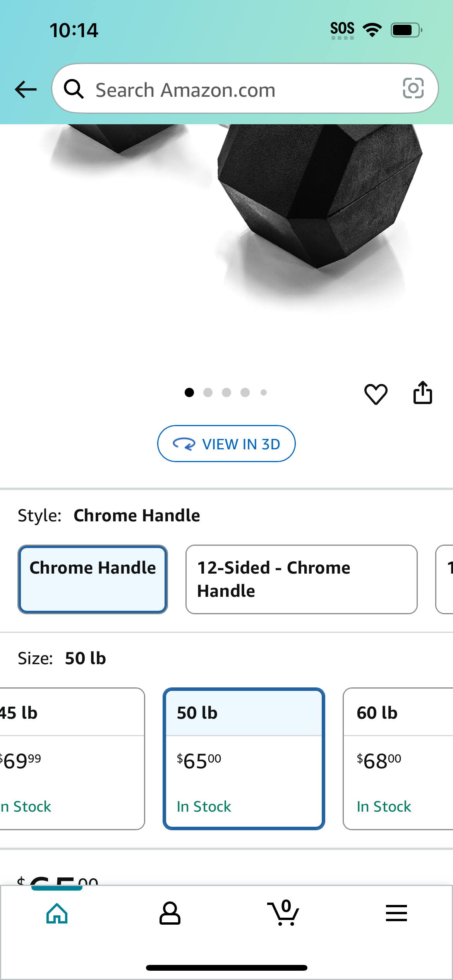Choose the 60 lb size option
Screen dimensions: 453x980
[x=398, y=759]
